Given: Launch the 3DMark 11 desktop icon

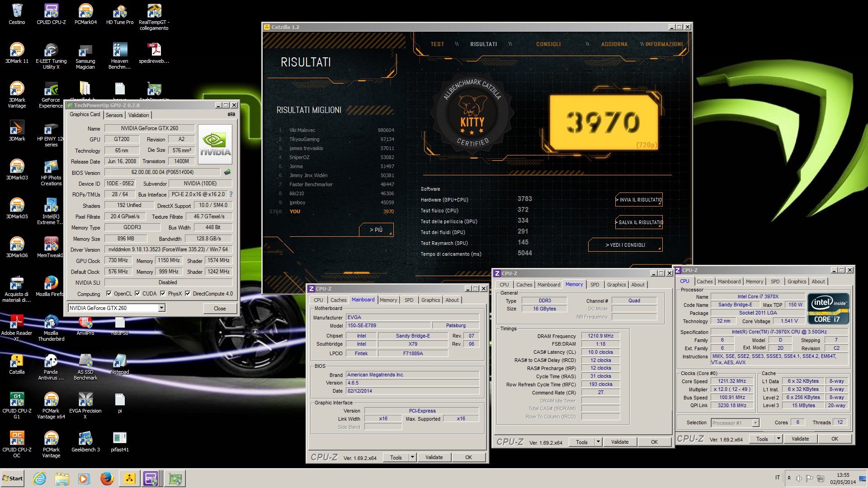Looking at the screenshot, I should pos(17,53).
